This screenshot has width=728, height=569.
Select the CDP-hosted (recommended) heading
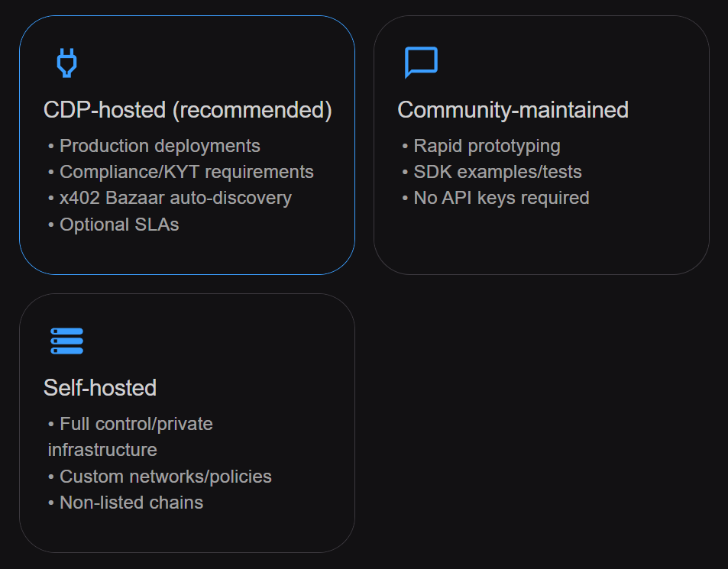point(187,110)
